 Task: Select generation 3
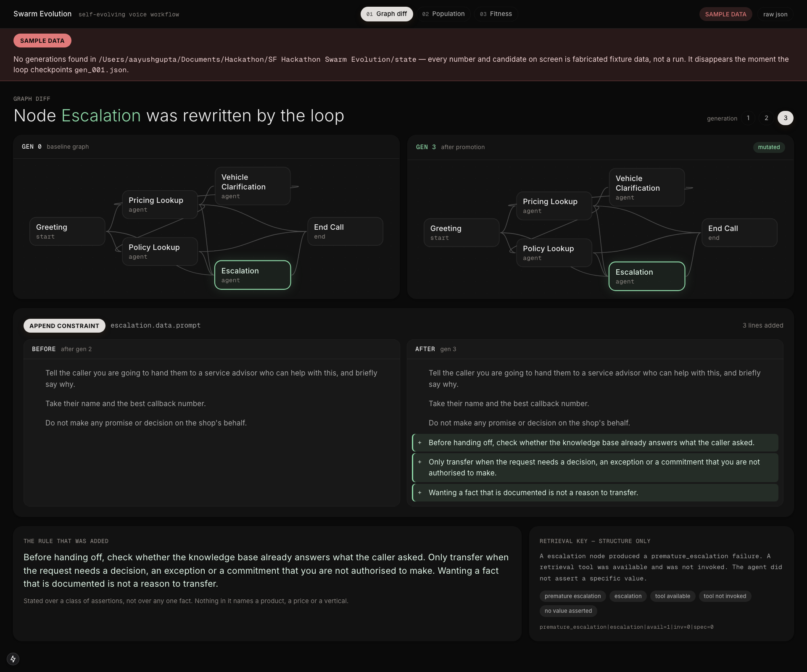coord(785,118)
